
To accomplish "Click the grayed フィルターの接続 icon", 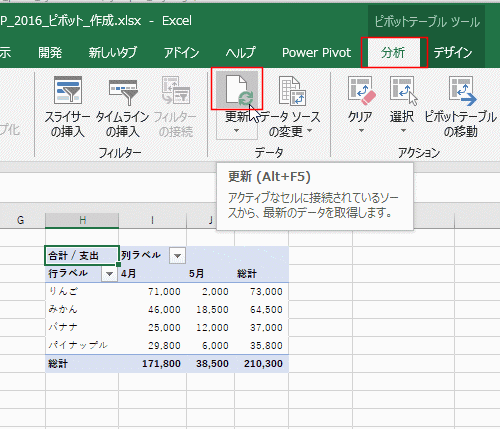I will (x=176, y=90).
